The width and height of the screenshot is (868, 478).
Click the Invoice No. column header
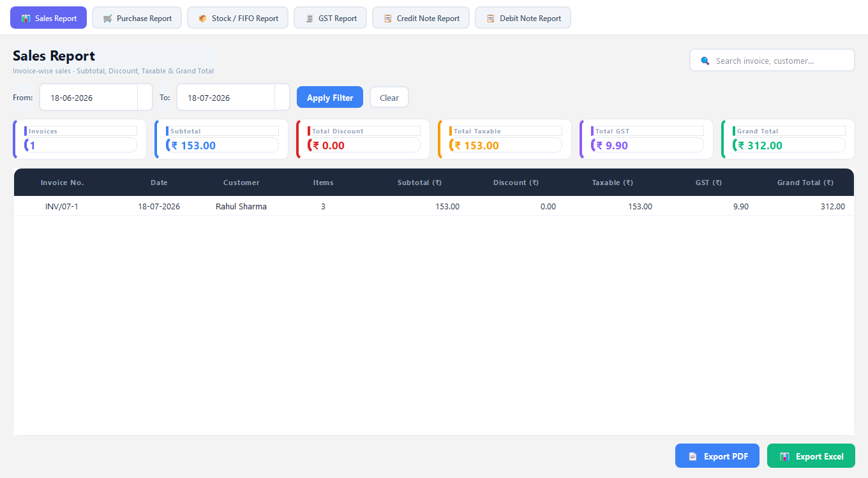62,183
